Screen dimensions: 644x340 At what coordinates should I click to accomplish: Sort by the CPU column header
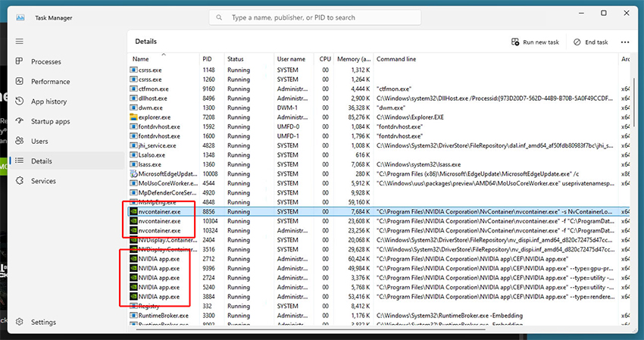[x=324, y=59]
